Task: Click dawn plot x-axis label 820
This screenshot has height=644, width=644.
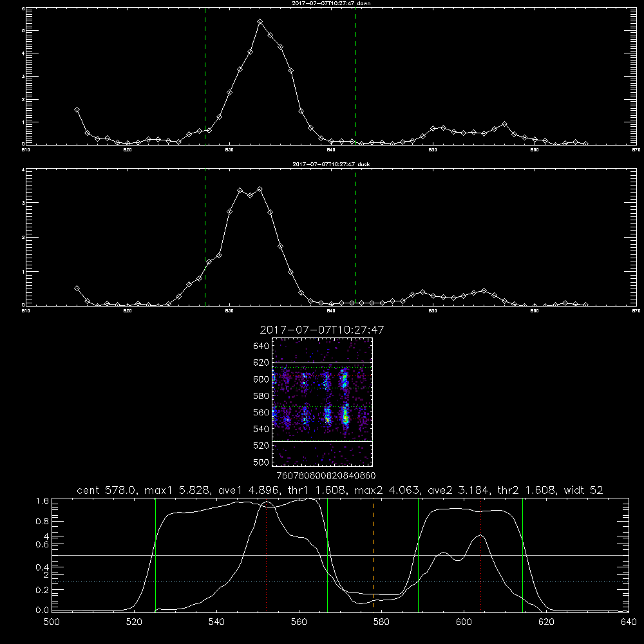Action: pos(128,150)
